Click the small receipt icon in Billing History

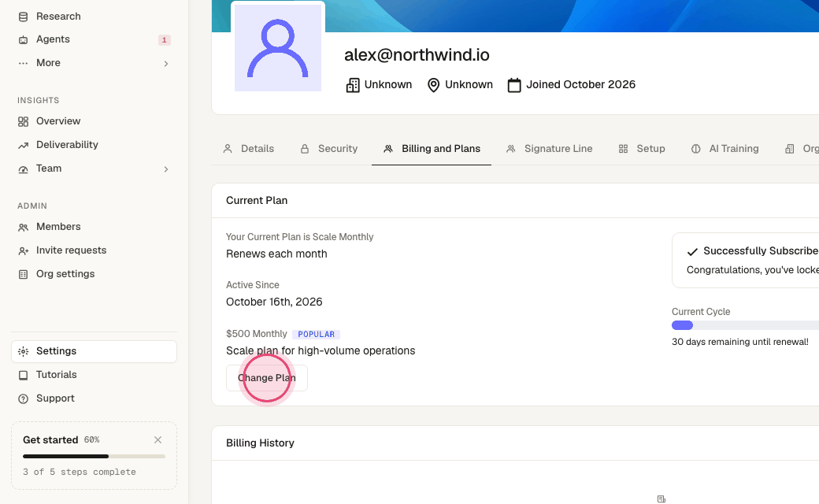pos(661,498)
